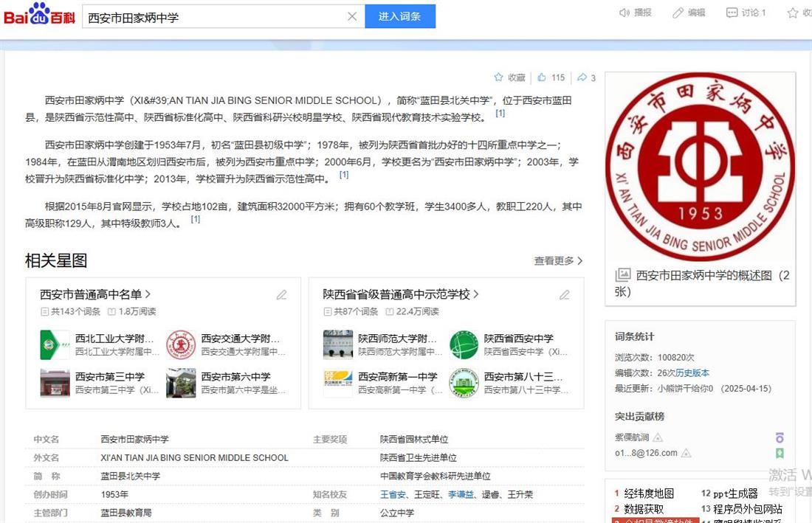Click the reference [1] after 特级教师3人

(195, 219)
